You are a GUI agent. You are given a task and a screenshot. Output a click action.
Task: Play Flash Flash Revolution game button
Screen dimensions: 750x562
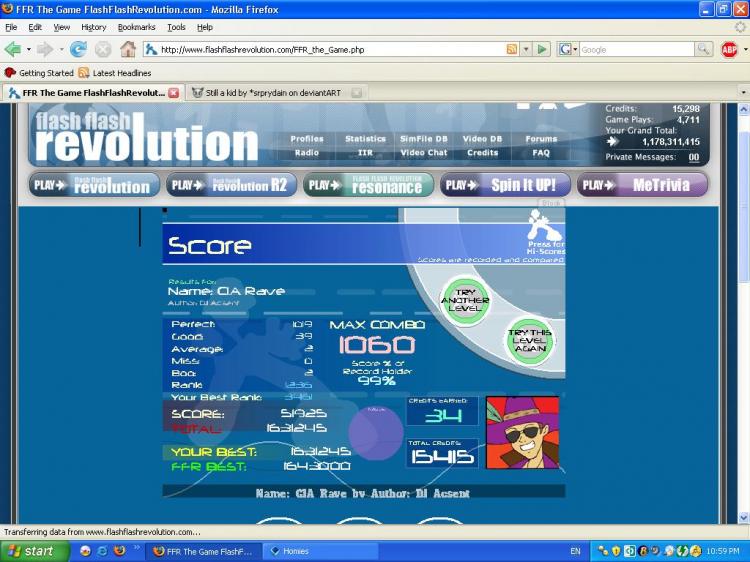pos(94,186)
